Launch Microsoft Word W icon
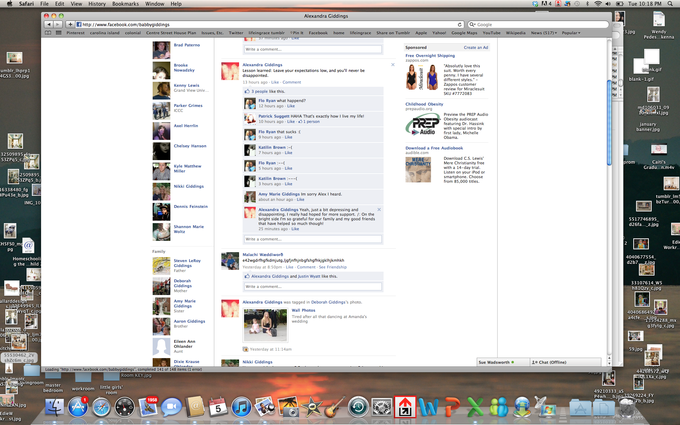Screen dimensions: 680x425 point(428,407)
